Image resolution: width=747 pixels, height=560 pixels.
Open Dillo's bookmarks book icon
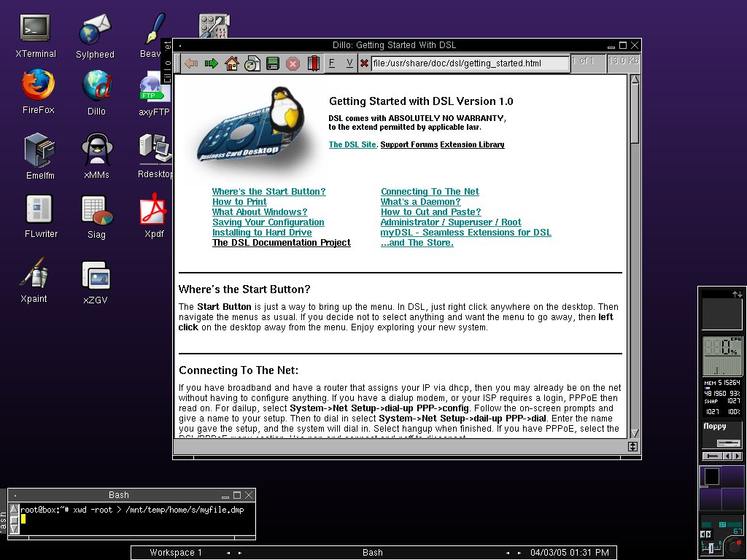click(313, 63)
